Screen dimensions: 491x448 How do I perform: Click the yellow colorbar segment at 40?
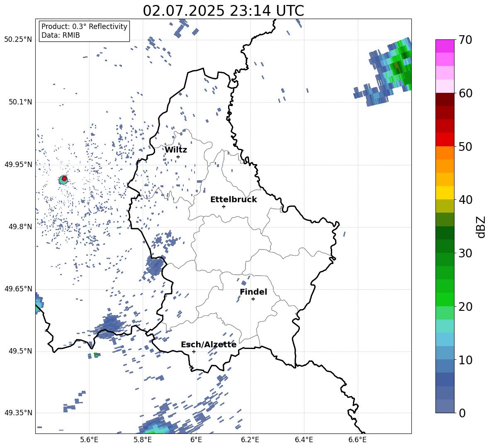tap(445, 193)
